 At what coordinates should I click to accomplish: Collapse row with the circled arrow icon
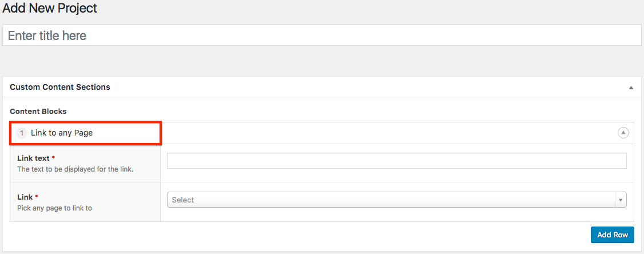click(x=623, y=133)
